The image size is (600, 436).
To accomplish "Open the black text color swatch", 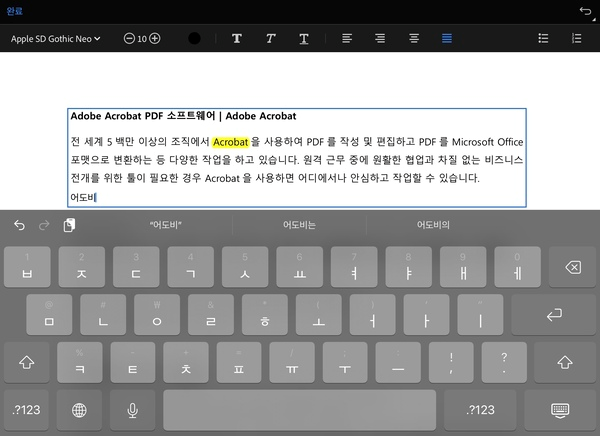I will (194, 38).
